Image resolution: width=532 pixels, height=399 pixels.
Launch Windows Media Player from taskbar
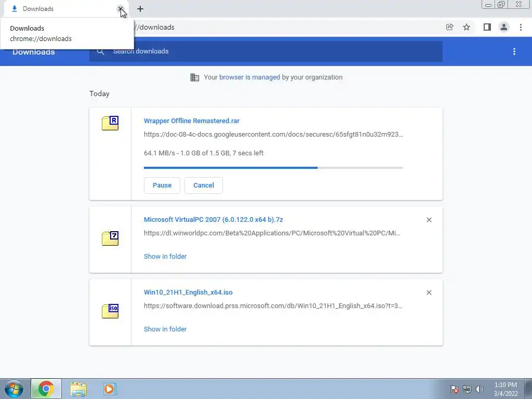click(110, 389)
